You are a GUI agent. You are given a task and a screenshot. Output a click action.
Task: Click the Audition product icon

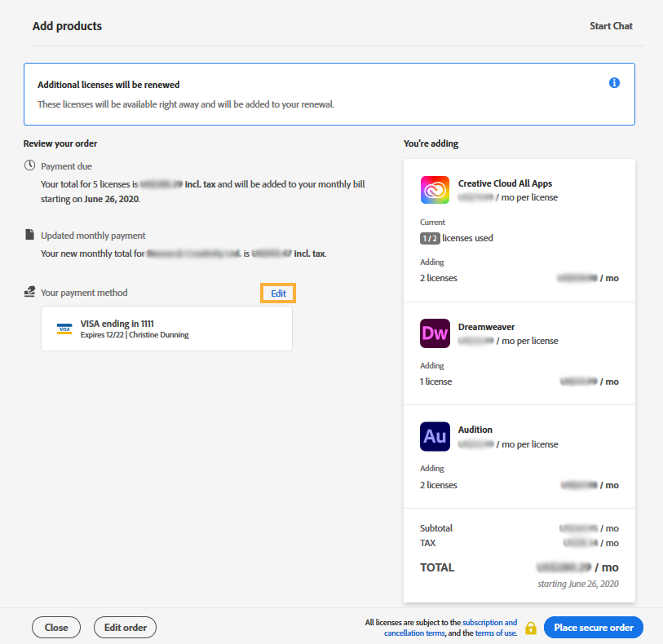(x=435, y=436)
